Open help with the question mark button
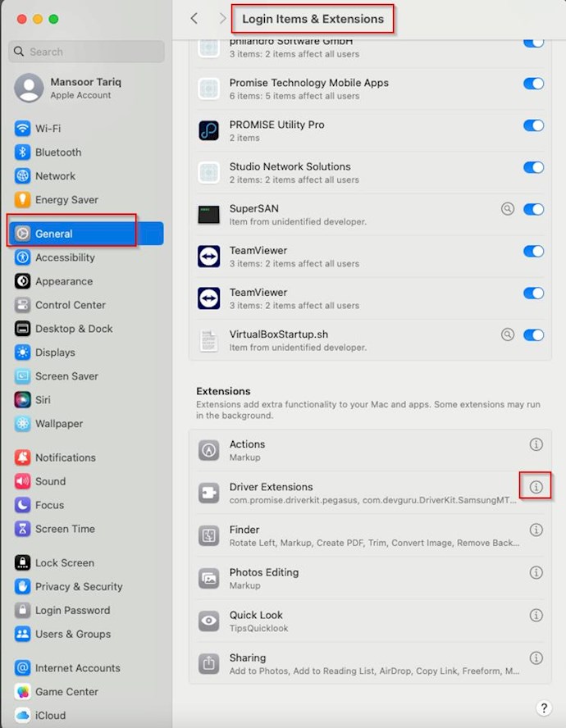 [544, 708]
